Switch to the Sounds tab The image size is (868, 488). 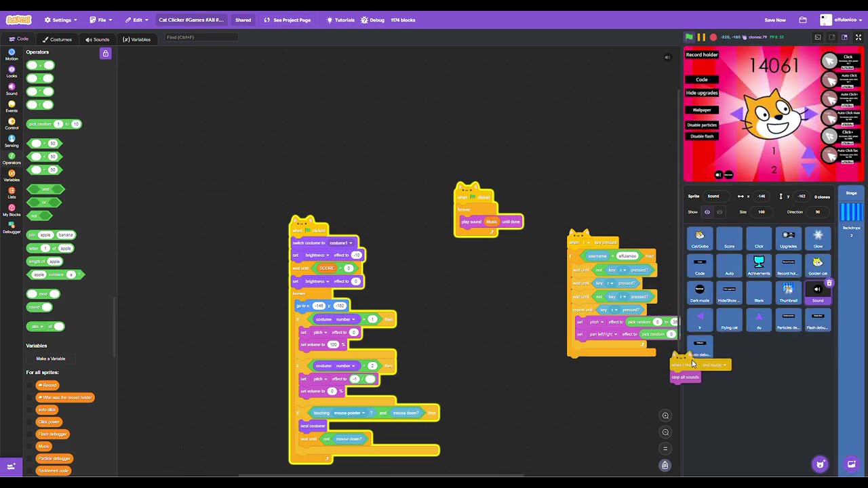point(98,39)
